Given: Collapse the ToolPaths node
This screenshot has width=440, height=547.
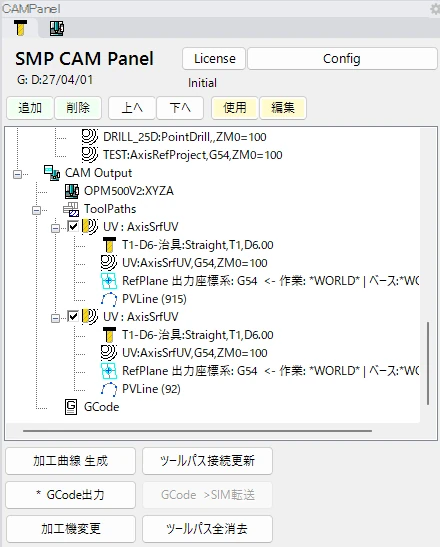Looking at the screenshot, I should [36, 210].
